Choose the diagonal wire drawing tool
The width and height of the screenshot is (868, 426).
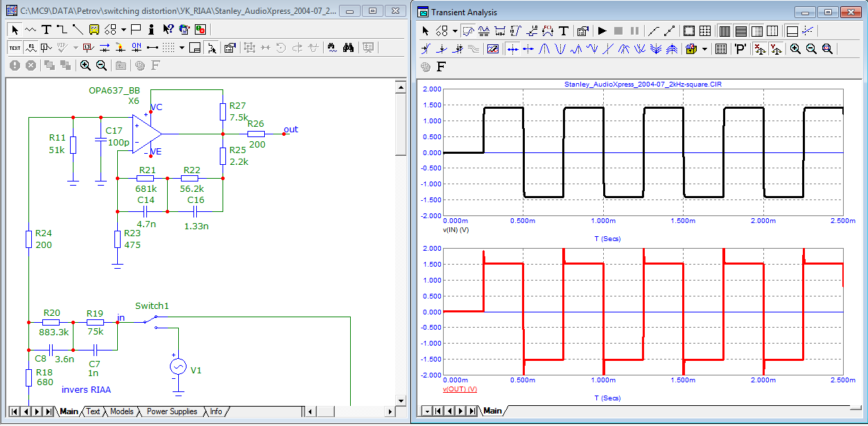[78, 29]
